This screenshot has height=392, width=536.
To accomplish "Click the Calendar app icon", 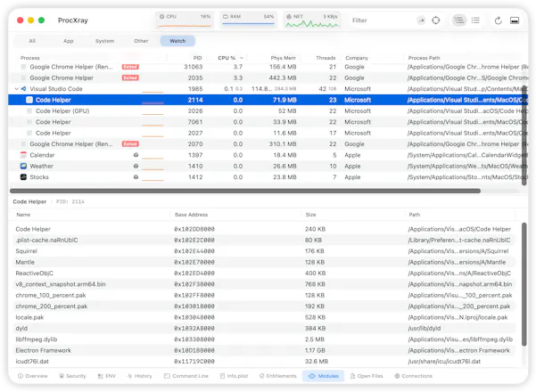I will pos(23,155).
